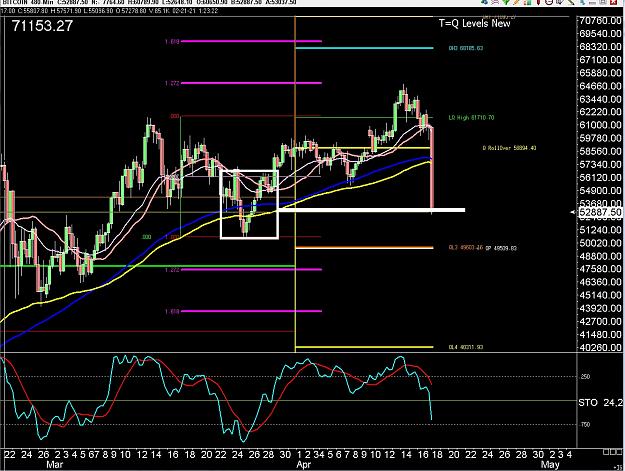Click the large 71153.27 price readout

(x=42, y=26)
